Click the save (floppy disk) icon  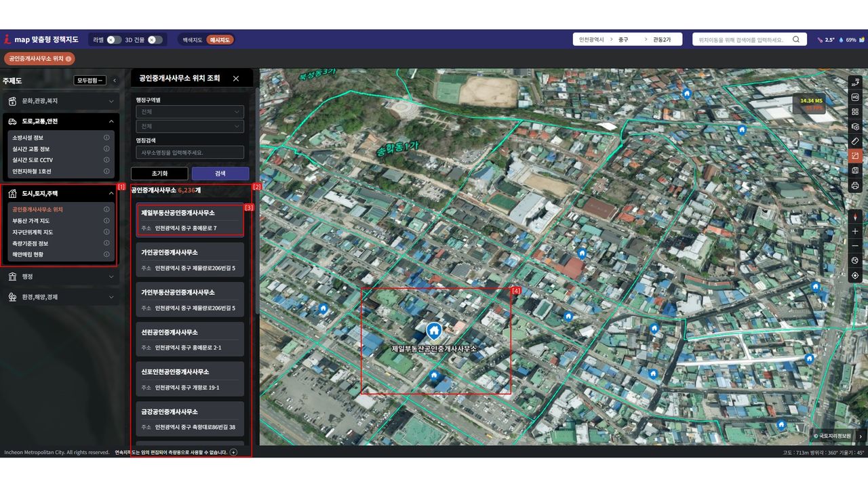(855, 170)
